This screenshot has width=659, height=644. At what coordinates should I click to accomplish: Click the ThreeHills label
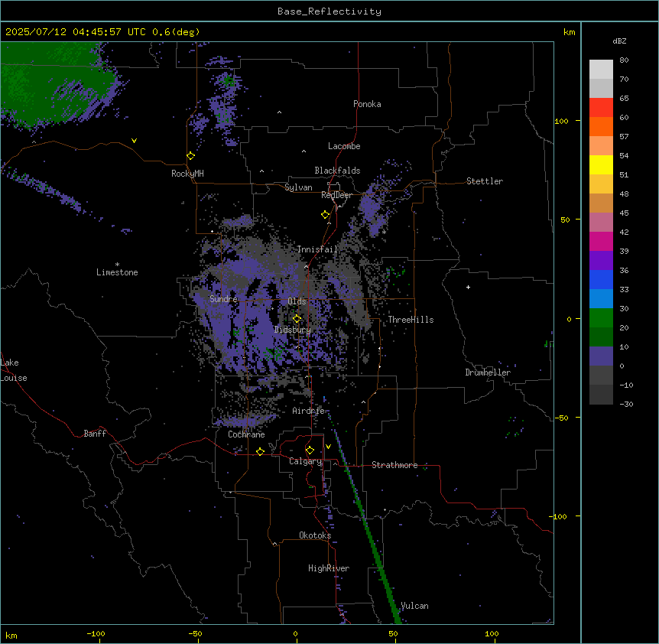pos(411,320)
